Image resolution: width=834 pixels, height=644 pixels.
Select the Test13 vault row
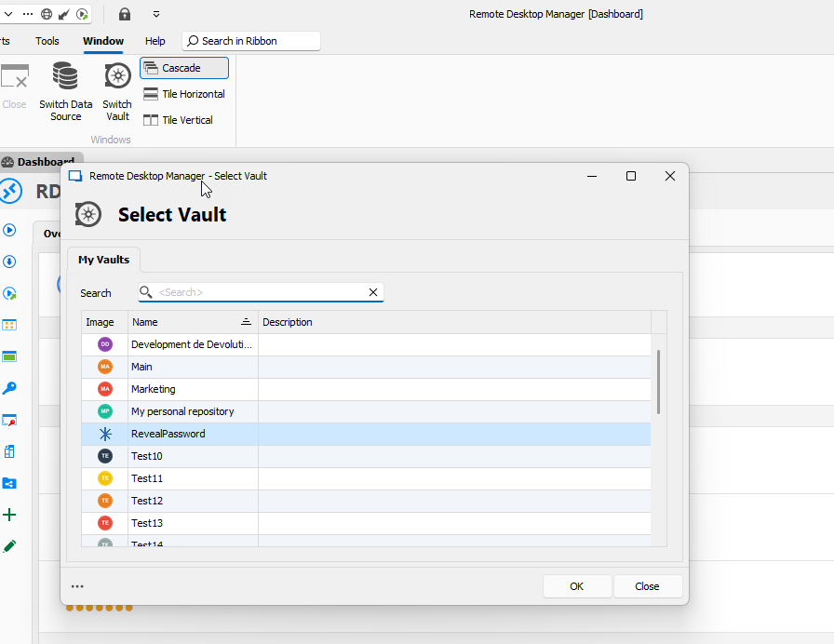tap(366, 523)
